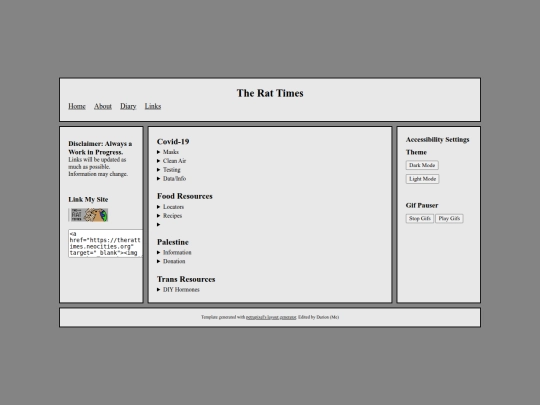Open the Links page
This screenshot has height=405, width=540.
tap(153, 106)
